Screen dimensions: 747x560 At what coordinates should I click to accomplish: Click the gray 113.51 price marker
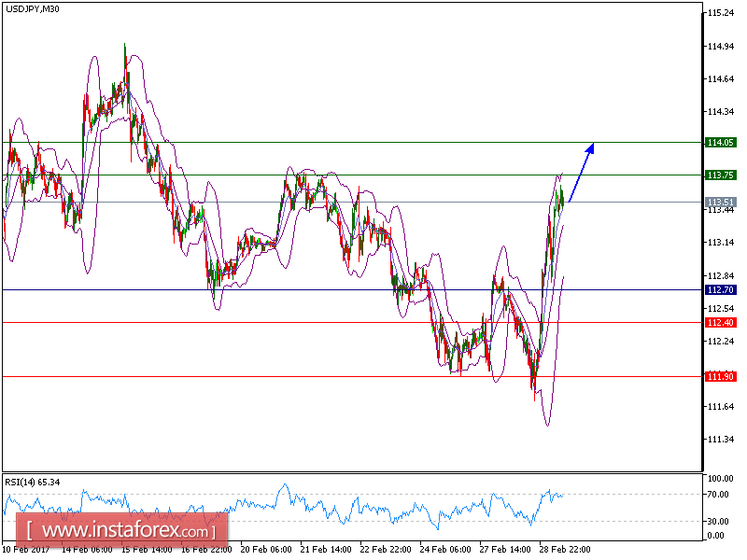coord(719,201)
